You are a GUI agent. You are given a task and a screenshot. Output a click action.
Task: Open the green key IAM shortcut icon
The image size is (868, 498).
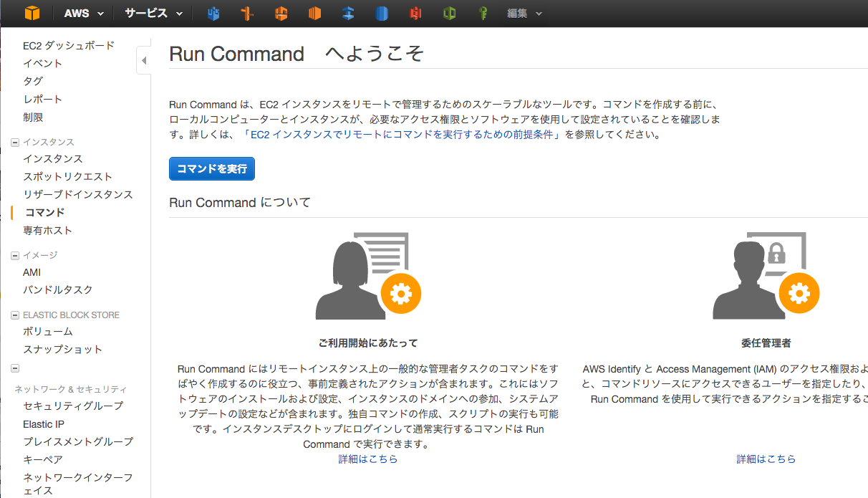coord(483,13)
